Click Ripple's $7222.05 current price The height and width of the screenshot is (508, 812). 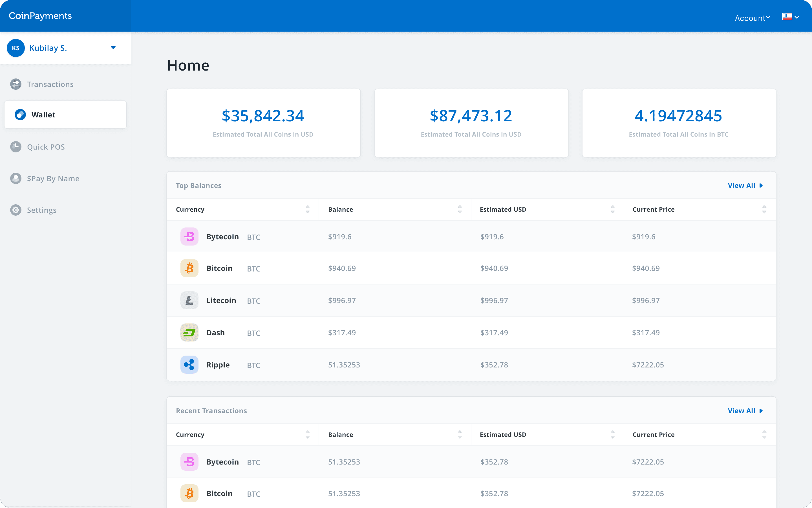[x=648, y=365]
